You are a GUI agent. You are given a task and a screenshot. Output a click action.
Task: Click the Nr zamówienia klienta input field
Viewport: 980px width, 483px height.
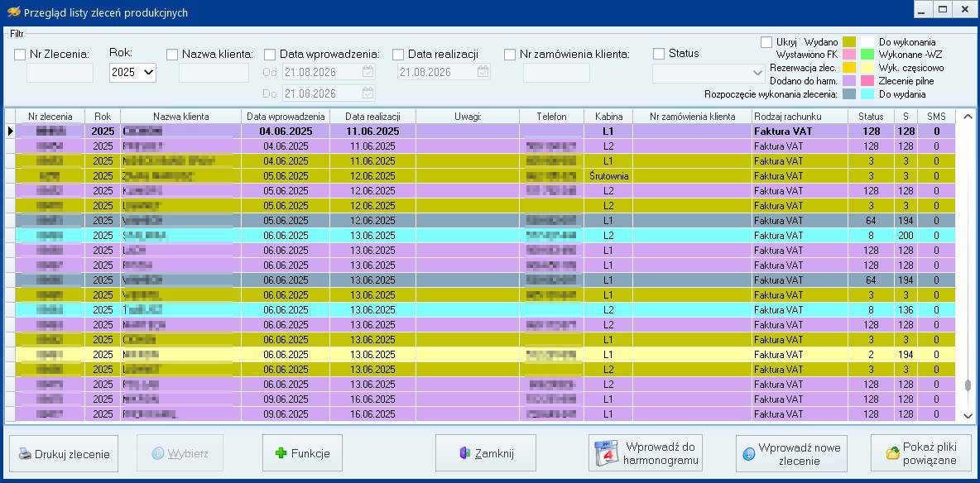(556, 73)
